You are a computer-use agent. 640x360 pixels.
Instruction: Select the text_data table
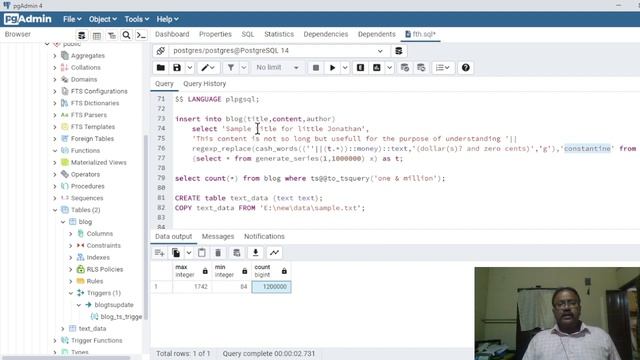92,329
